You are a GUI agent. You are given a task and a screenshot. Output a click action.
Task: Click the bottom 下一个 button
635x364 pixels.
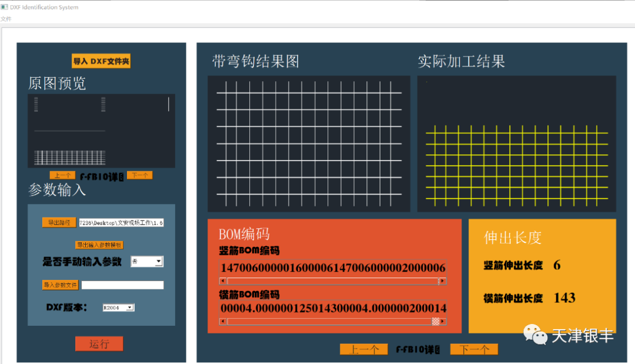point(474,349)
